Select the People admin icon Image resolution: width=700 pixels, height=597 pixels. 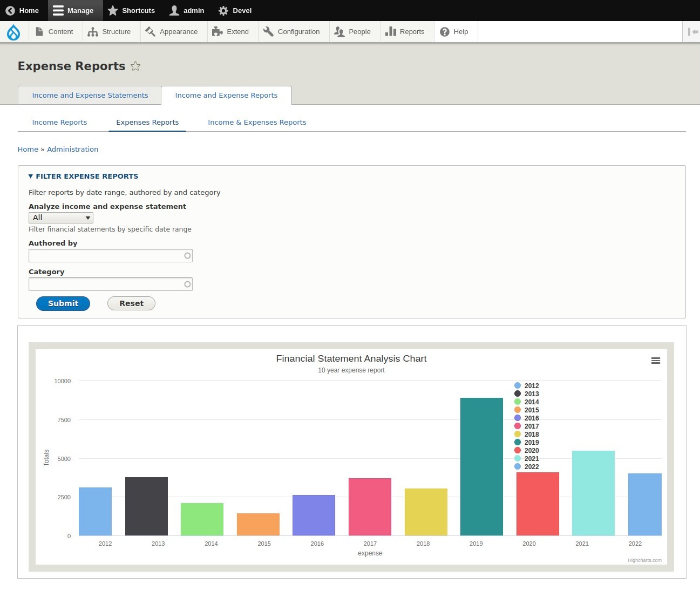coord(339,31)
